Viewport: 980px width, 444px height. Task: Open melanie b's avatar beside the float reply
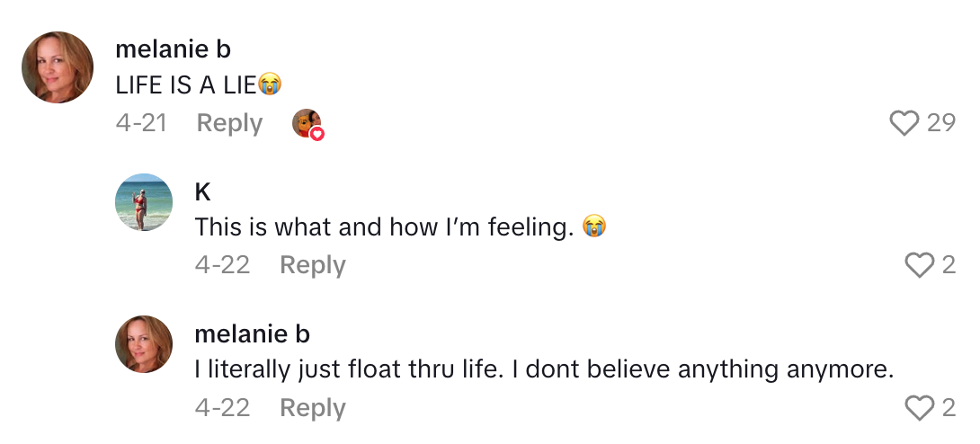144,344
